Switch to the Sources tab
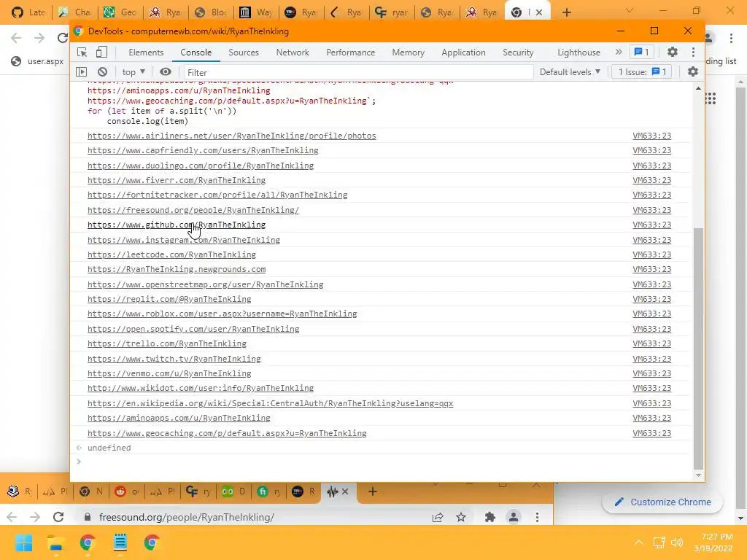This screenshot has height=560, width=747. click(244, 52)
